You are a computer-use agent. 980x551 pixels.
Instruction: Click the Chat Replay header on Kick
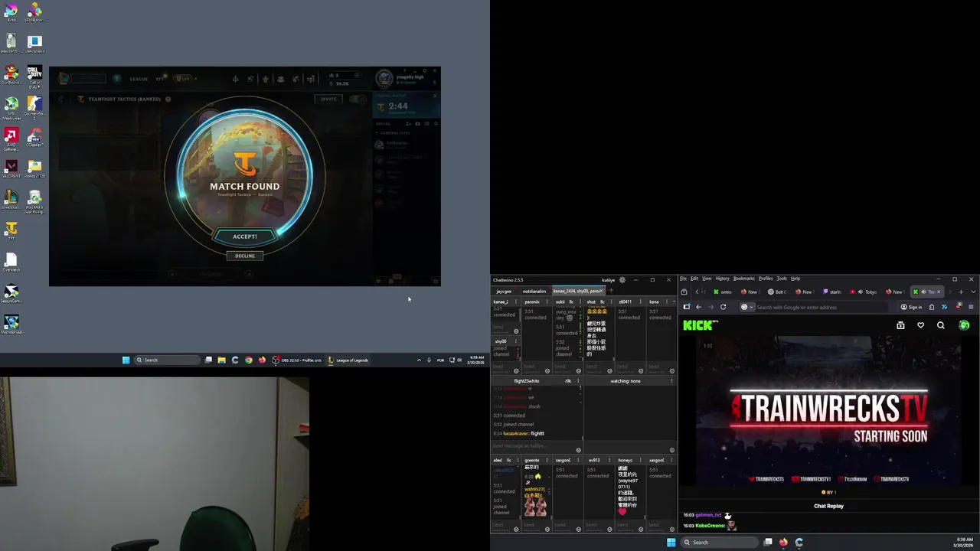point(828,506)
